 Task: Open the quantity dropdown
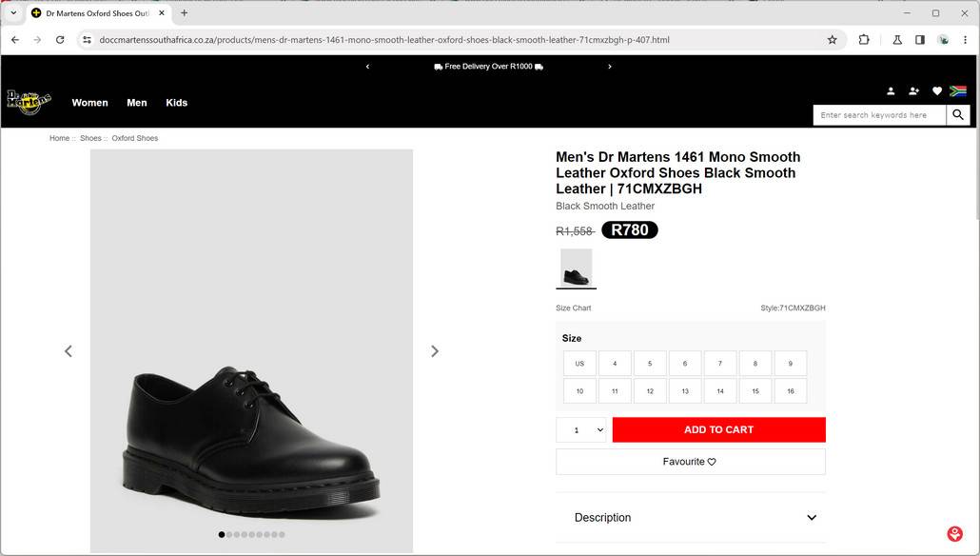pyautogui.click(x=581, y=430)
